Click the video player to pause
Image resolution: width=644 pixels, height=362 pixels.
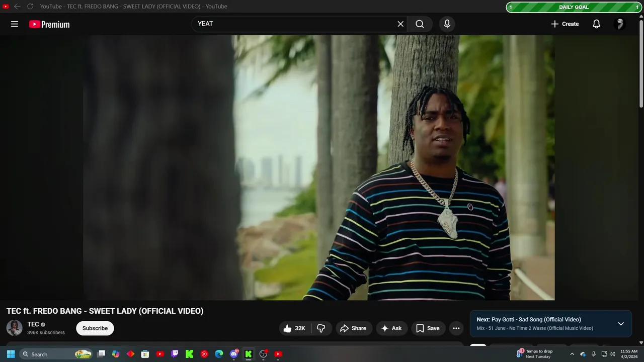click(319, 167)
